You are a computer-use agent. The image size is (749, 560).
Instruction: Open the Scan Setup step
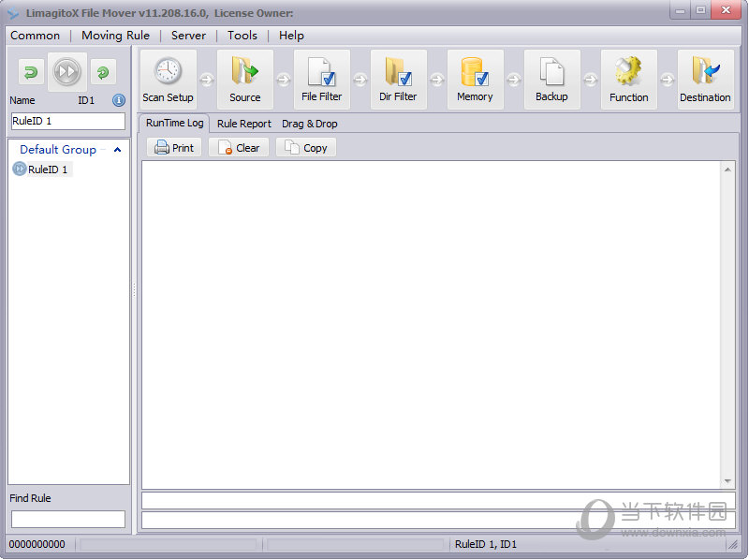169,80
